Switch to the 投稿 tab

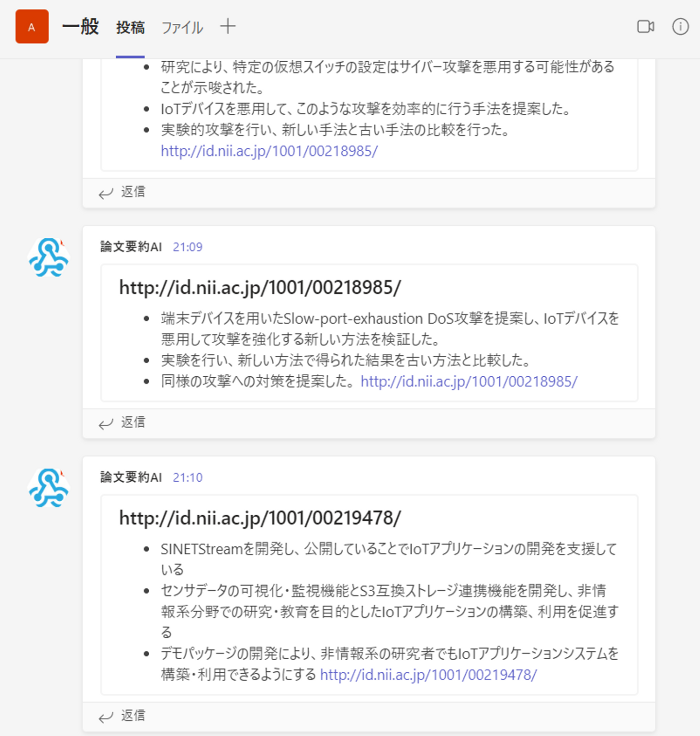[130, 28]
